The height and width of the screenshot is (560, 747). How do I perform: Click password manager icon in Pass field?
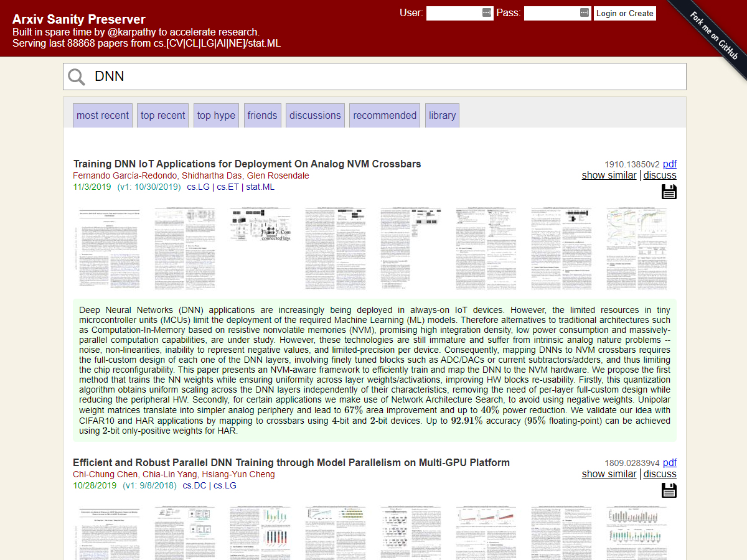pyautogui.click(x=584, y=13)
